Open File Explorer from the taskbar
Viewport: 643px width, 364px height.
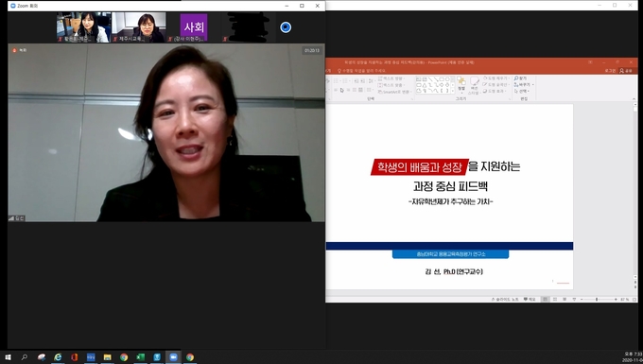tap(108, 357)
